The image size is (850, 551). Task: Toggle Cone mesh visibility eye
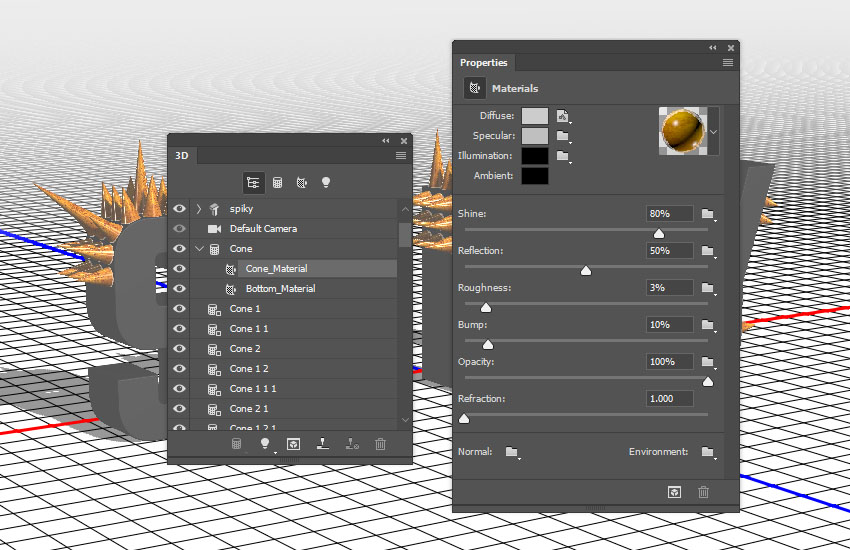(x=179, y=249)
